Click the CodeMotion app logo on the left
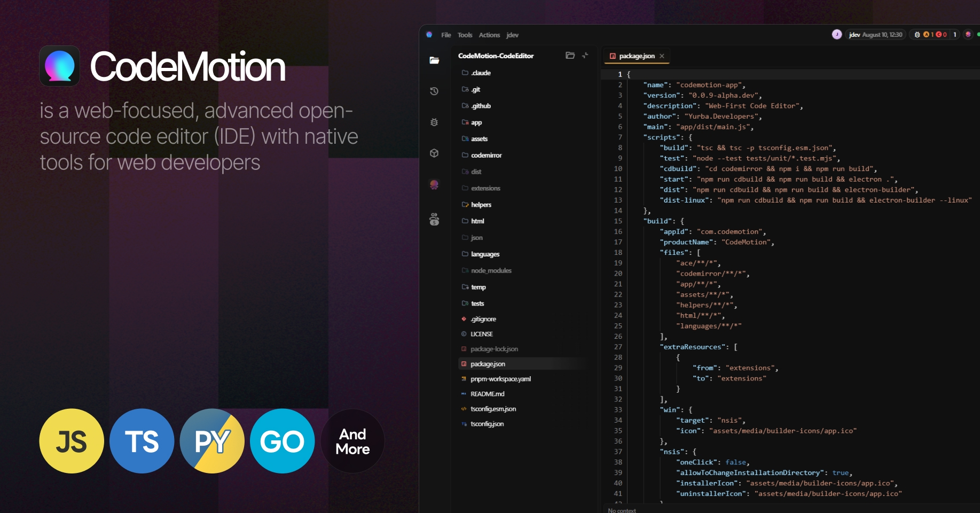This screenshot has height=513, width=980. click(x=60, y=66)
